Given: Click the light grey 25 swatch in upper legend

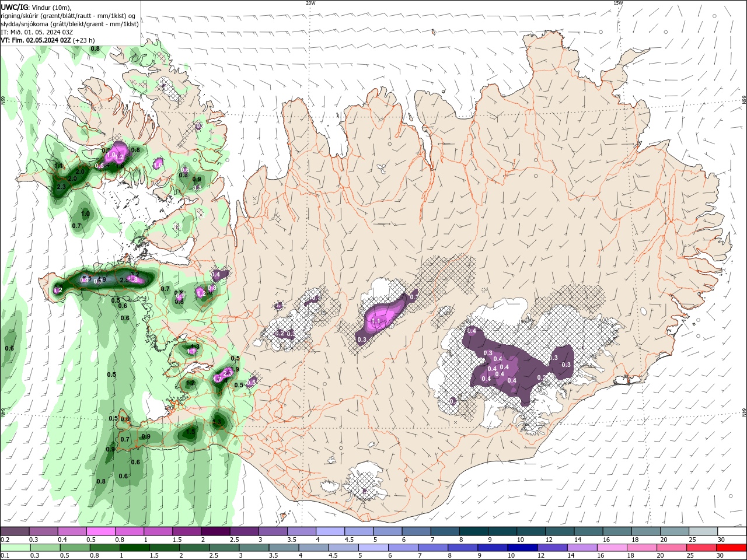Looking at the screenshot, I should (x=703, y=531).
